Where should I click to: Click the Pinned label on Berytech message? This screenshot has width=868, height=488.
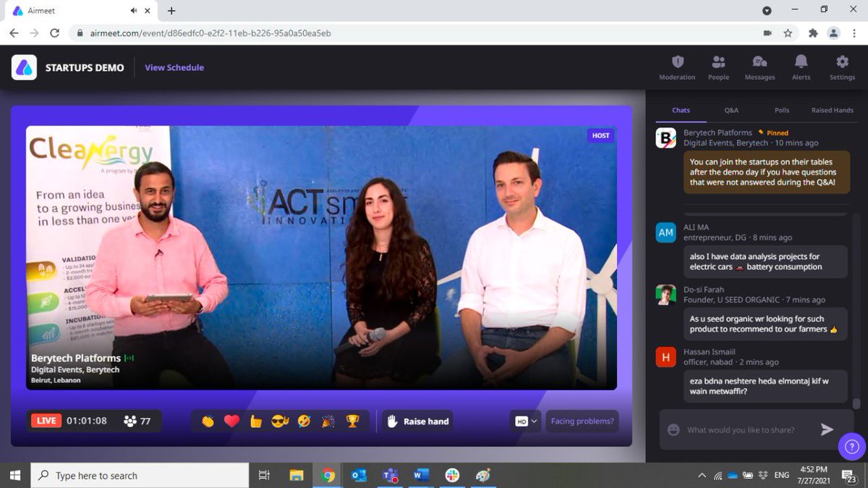point(773,133)
